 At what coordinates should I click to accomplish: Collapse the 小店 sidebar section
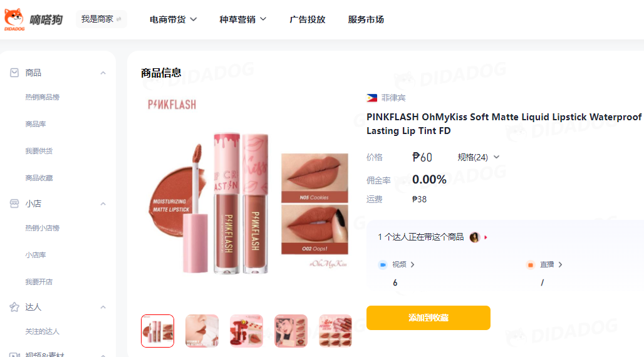coord(103,204)
